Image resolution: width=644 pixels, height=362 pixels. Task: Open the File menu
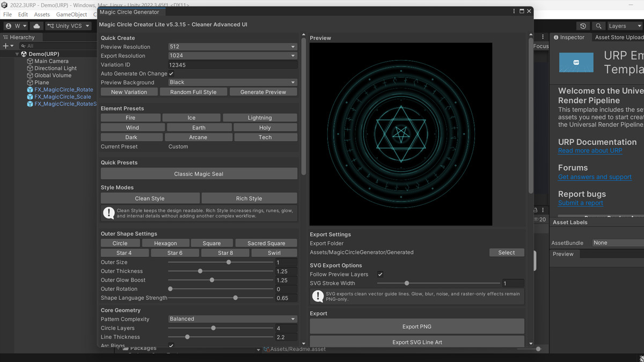(x=8, y=14)
